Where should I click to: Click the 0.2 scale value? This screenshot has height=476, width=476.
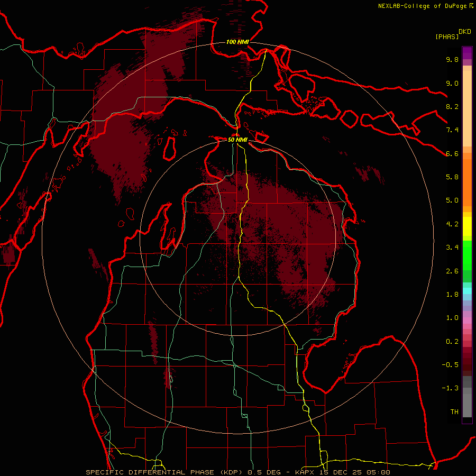click(452, 342)
